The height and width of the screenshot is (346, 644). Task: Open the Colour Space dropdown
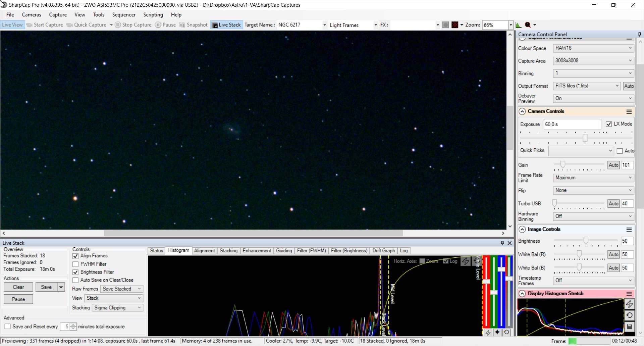pos(593,48)
